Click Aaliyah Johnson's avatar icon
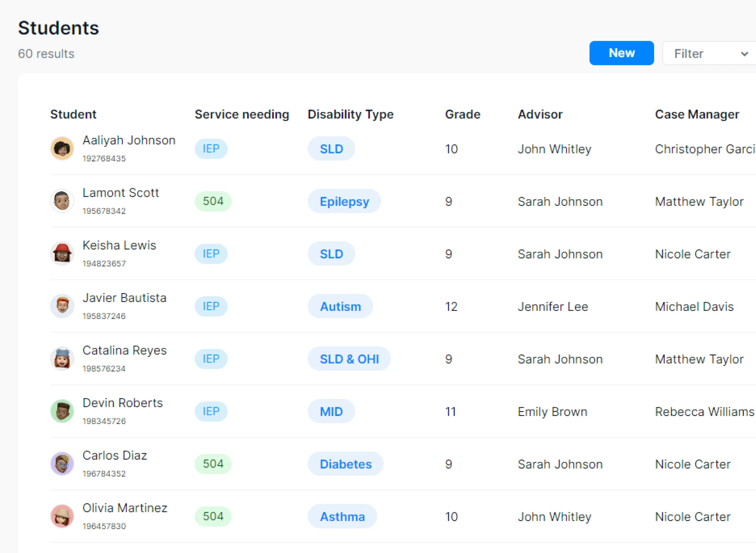Screen dimensions: 756x553 [x=62, y=149]
